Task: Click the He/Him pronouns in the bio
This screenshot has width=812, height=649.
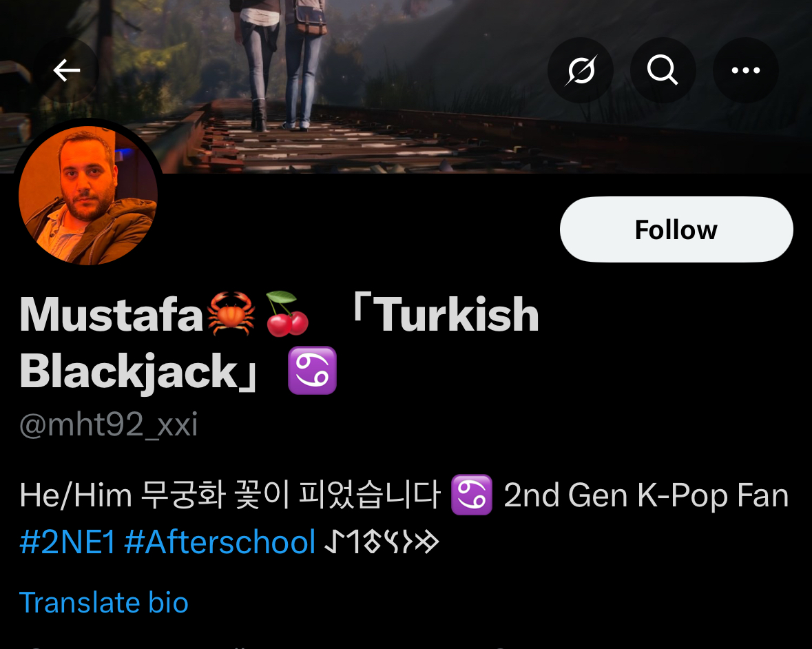Action: pyautogui.click(x=76, y=495)
